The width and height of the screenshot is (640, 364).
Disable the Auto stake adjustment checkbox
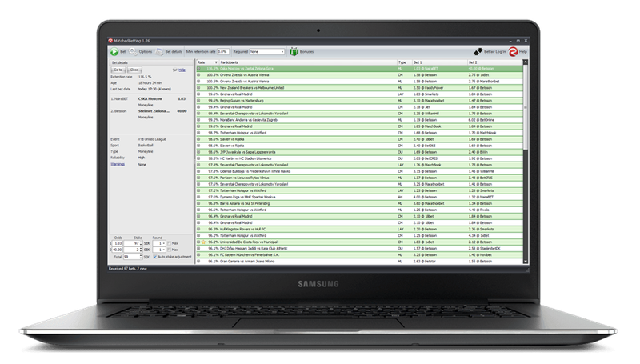tap(155, 257)
